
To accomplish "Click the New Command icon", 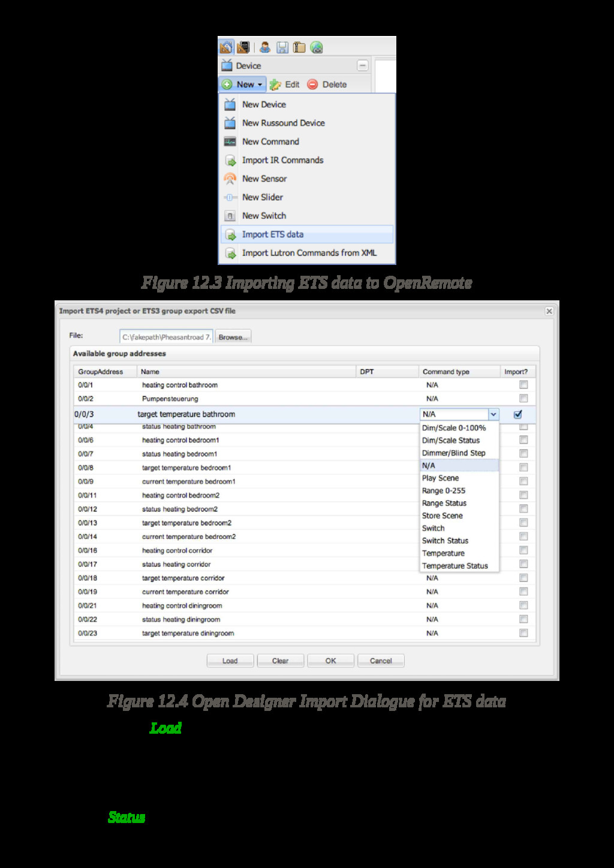I will [230, 142].
